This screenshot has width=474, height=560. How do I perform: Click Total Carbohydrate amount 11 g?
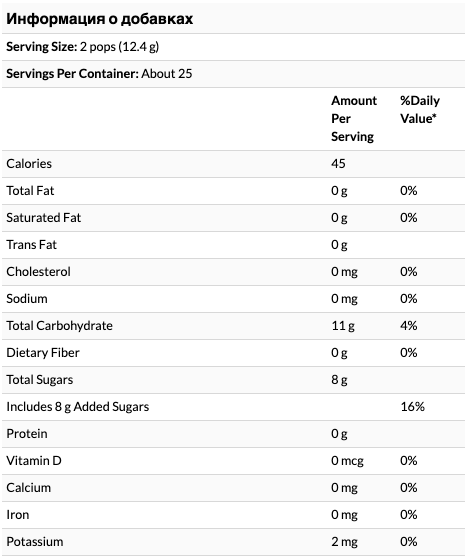pyautogui.click(x=343, y=326)
